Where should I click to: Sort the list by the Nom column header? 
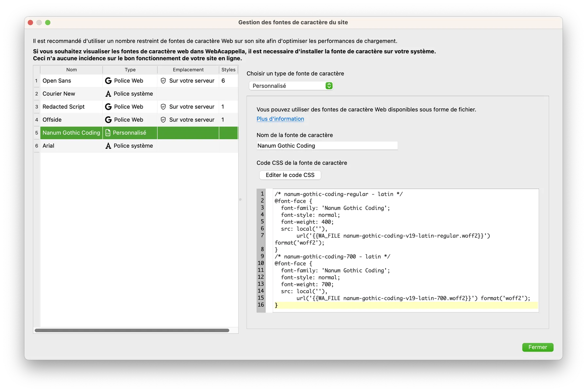[71, 70]
